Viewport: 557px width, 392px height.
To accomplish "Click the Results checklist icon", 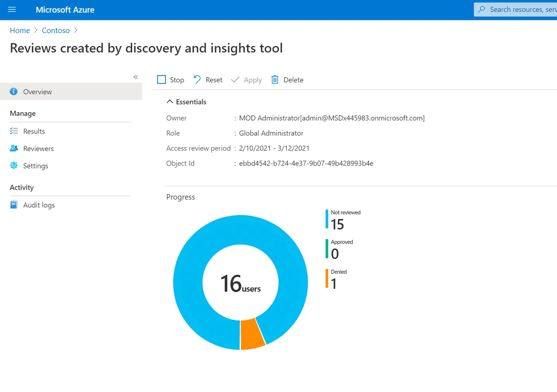I will pos(14,131).
